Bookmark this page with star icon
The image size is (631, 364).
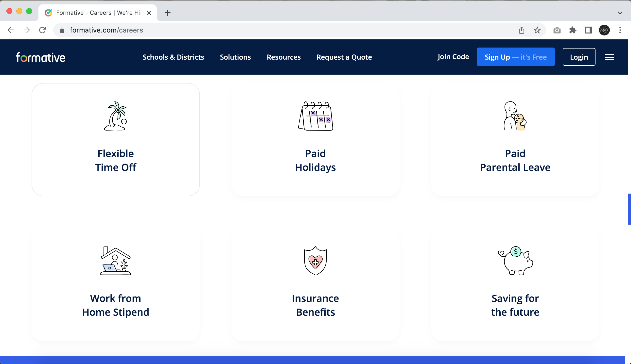tap(537, 30)
